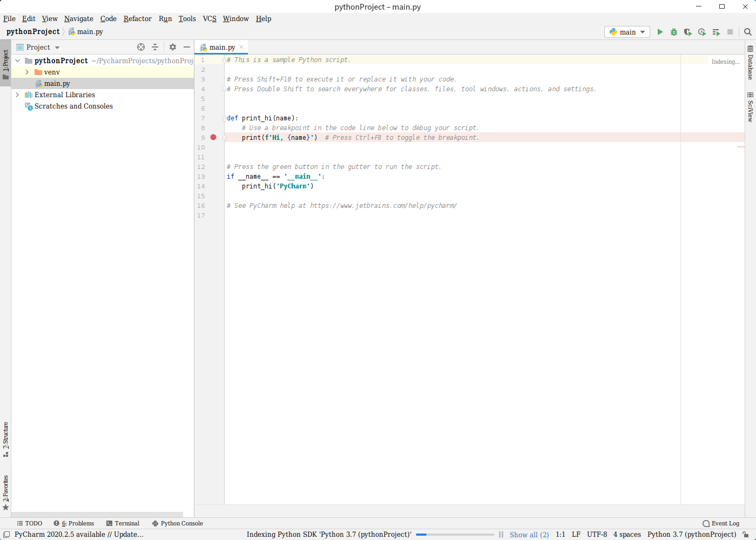This screenshot has width=756, height=540.
Task: Open the UTF-8 encoding selector
Action: point(597,535)
